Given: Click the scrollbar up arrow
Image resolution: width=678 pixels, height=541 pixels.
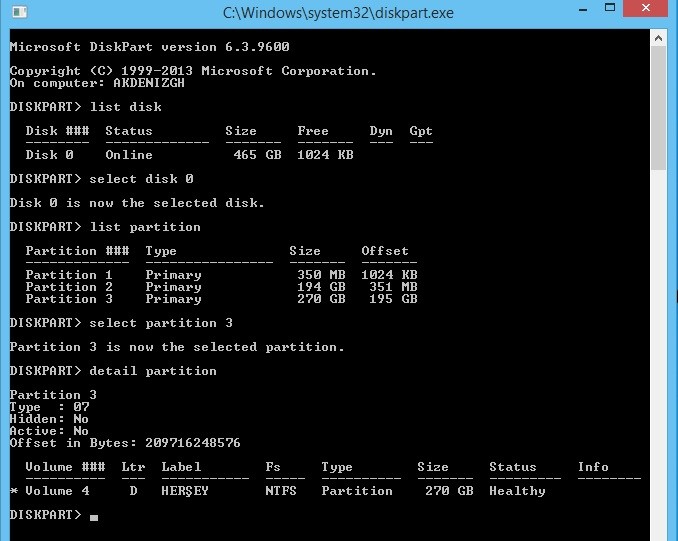Looking at the screenshot, I should pos(658,38).
